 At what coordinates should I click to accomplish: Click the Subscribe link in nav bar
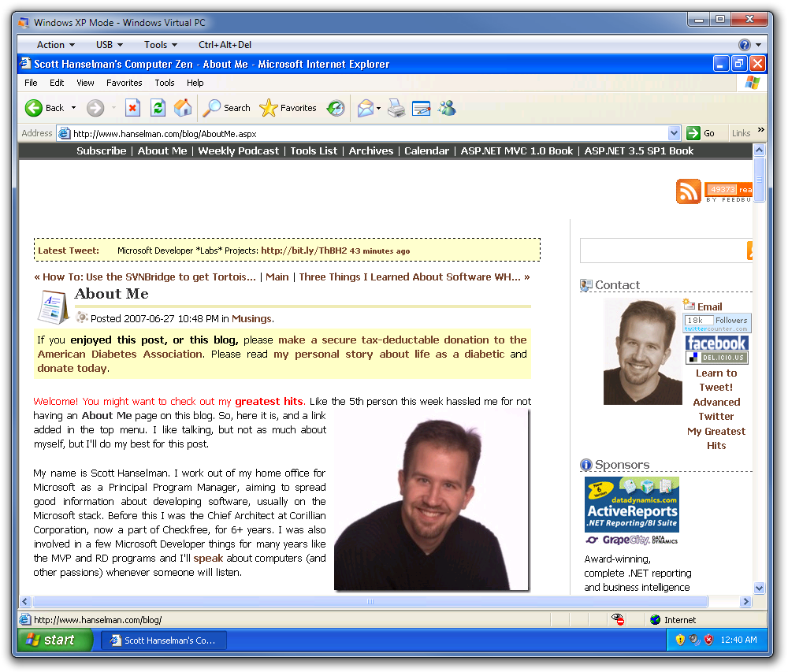point(102,150)
